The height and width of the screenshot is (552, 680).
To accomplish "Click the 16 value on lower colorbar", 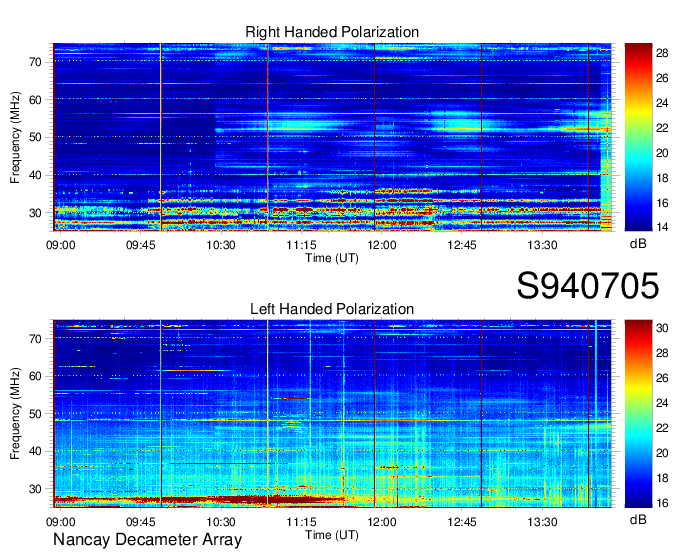I will click(662, 503).
